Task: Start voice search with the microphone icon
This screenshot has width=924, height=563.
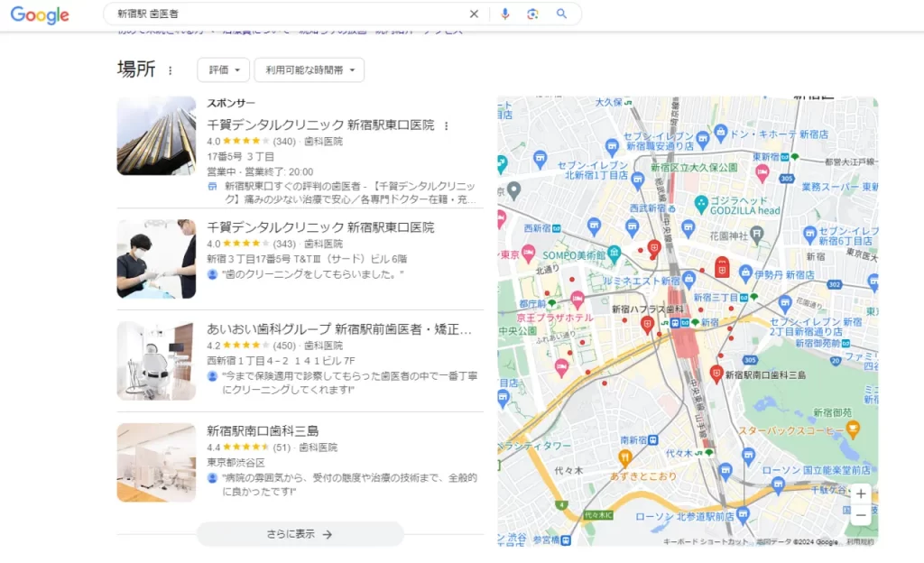Action: pyautogui.click(x=505, y=14)
